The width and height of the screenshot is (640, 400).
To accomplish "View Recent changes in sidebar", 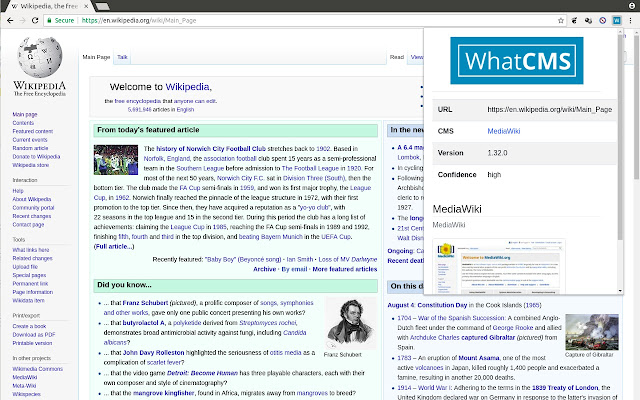I will [32, 216].
